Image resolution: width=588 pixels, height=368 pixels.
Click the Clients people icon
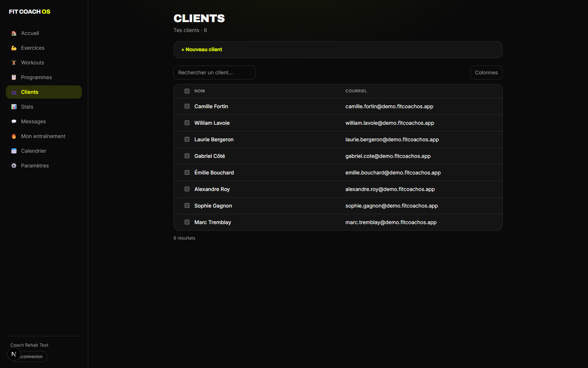(x=14, y=92)
